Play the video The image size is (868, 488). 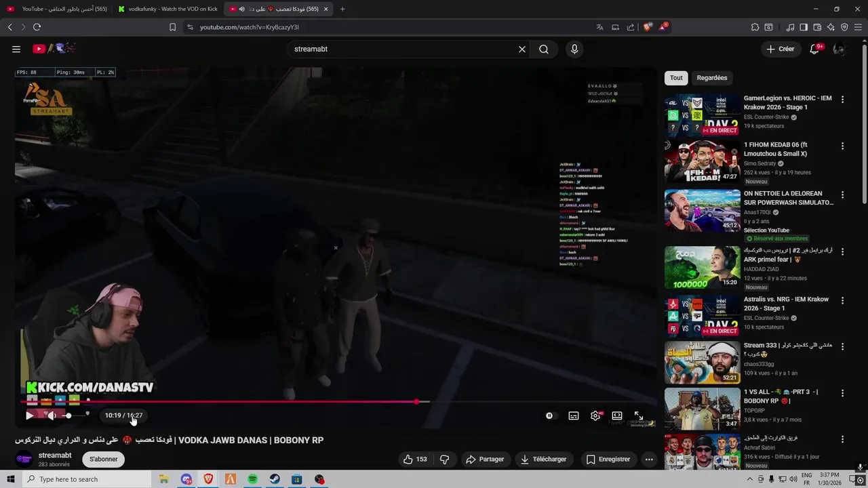point(30,415)
